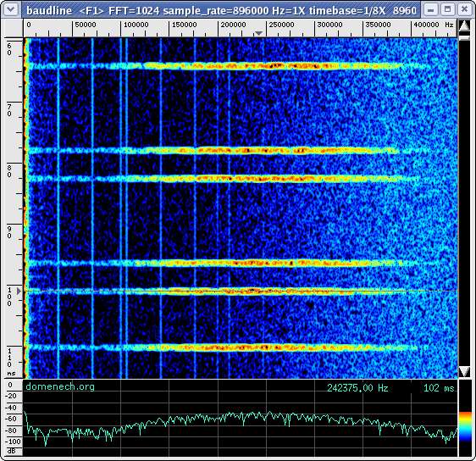Click the 102 ms time readout
The height and width of the screenshot is (461, 476).
coord(439,388)
